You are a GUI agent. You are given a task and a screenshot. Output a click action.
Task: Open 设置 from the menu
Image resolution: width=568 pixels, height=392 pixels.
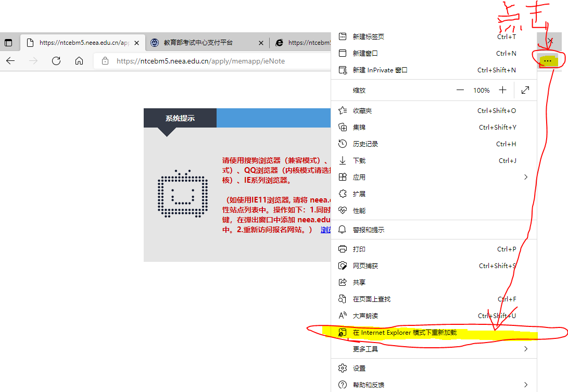434,368
